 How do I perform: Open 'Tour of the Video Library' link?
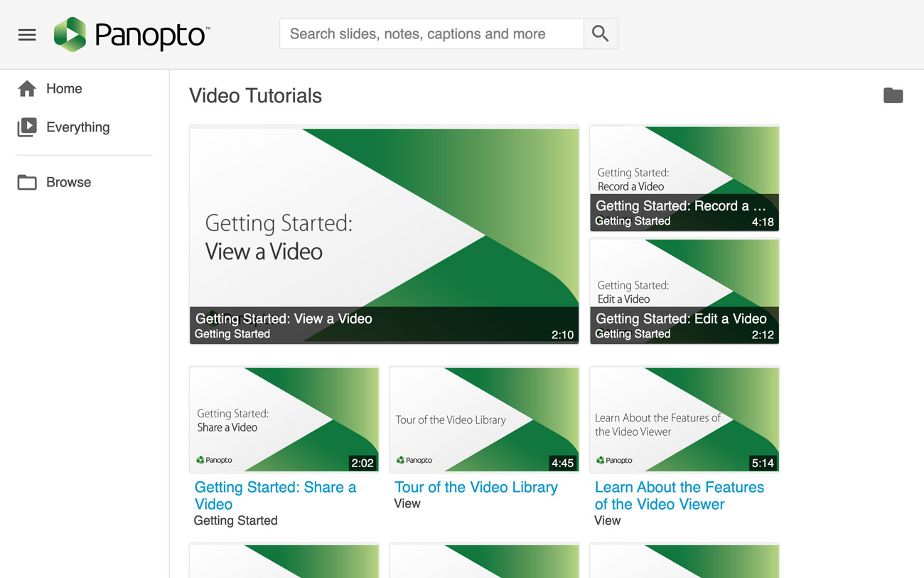point(476,487)
